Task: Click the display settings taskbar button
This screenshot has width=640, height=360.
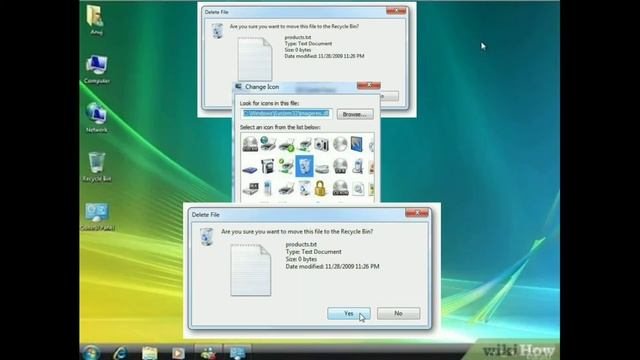Action: (238, 353)
